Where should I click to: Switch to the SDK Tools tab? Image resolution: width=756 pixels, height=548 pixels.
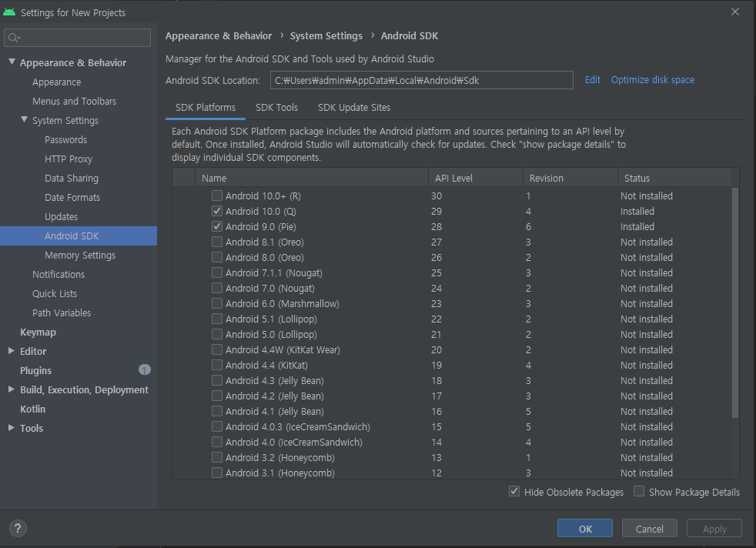tap(276, 108)
